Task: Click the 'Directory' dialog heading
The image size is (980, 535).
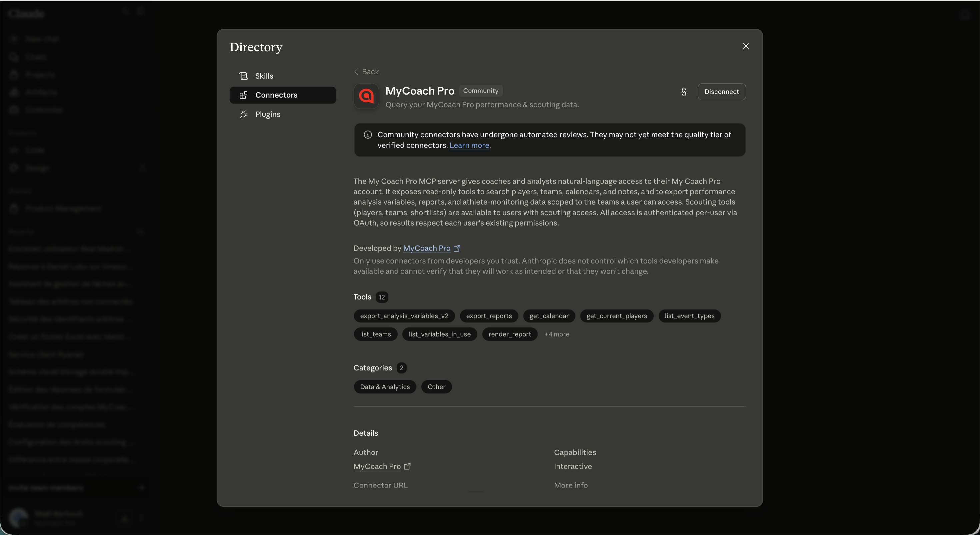Action: 256,47
